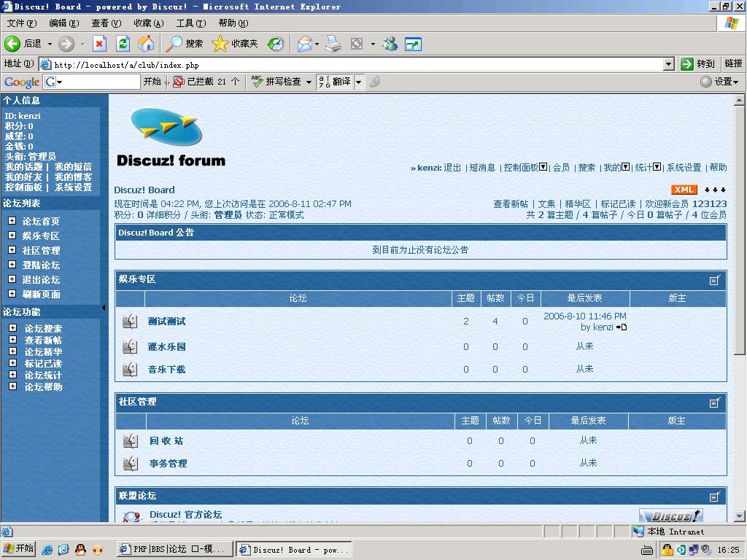Image resolution: width=747 pixels, height=560 pixels.
Task: Go to Home page icon
Action: 146,44
